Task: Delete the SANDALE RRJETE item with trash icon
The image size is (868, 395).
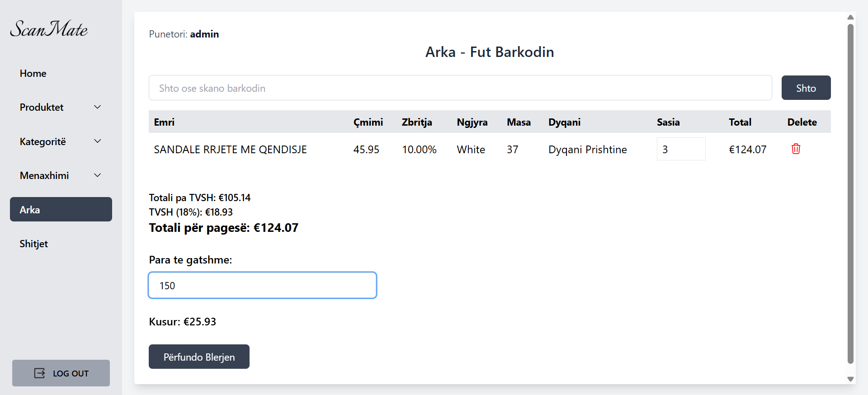Action: pyautogui.click(x=796, y=149)
